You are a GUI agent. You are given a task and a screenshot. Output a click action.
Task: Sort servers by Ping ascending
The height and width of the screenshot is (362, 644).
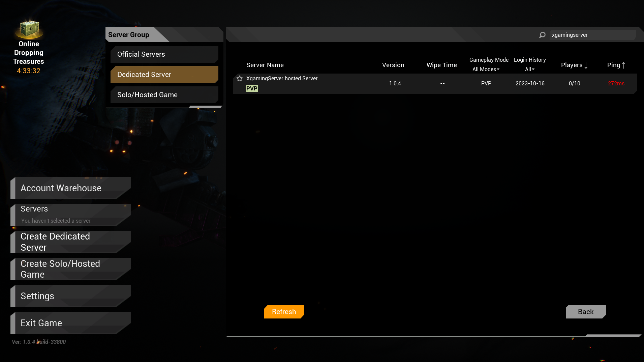coord(616,65)
